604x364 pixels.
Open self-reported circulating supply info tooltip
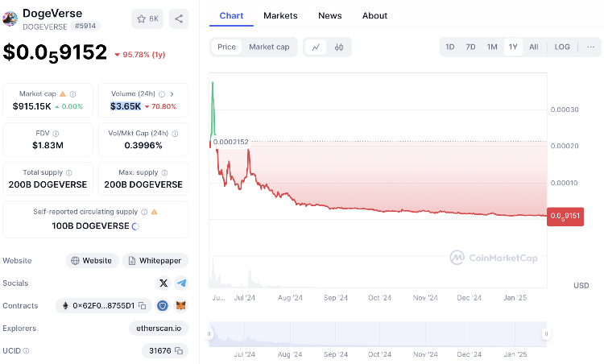(x=144, y=212)
